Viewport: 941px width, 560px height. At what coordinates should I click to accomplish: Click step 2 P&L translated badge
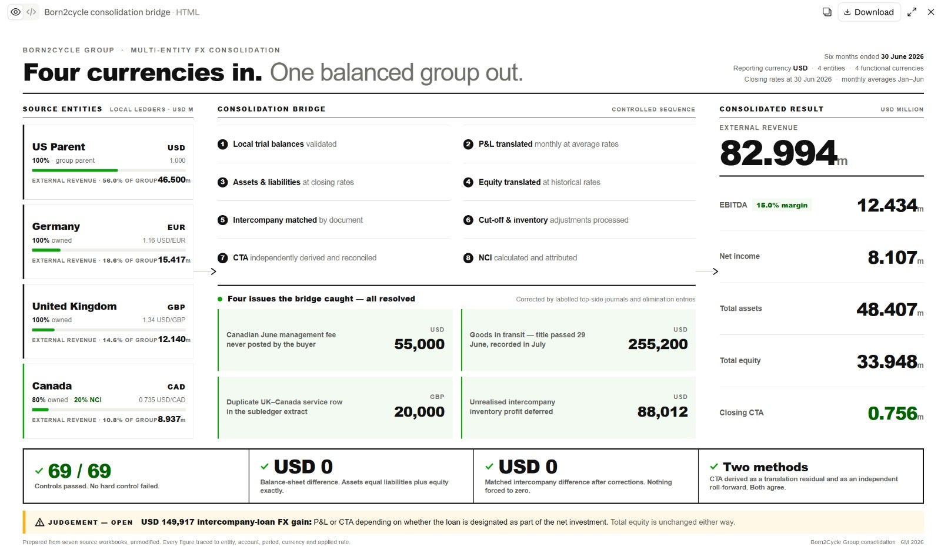[468, 144]
